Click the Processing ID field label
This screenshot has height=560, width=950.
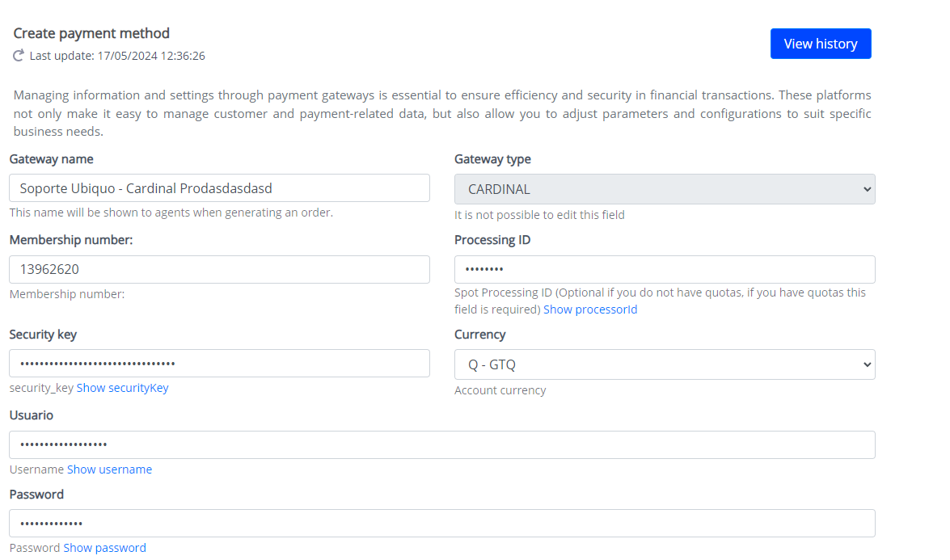(x=492, y=240)
